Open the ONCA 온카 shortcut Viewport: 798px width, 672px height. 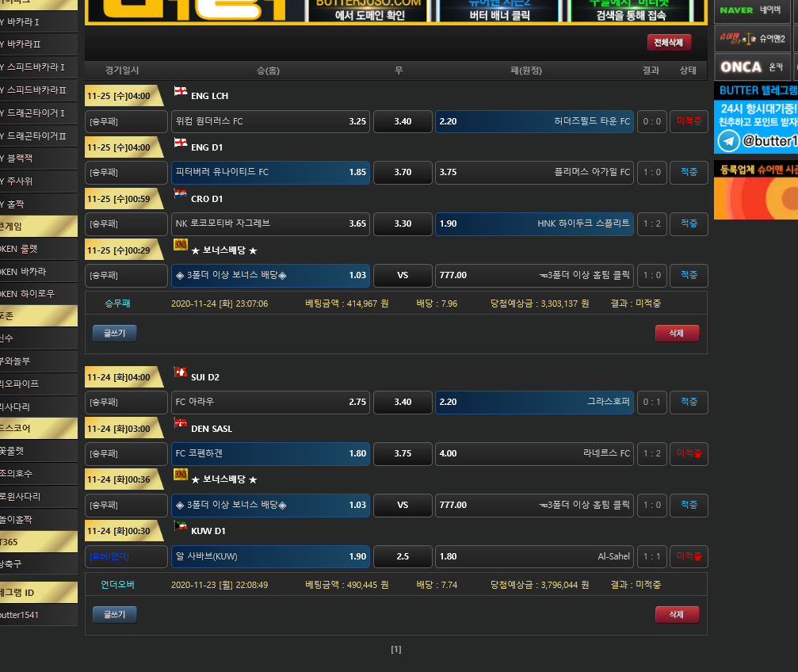point(751,67)
